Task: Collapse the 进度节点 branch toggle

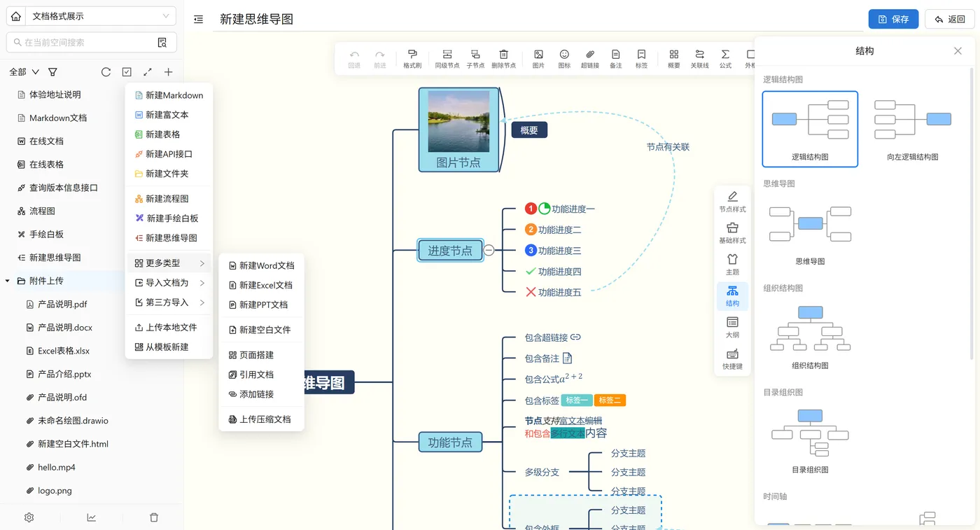Action: tap(489, 250)
